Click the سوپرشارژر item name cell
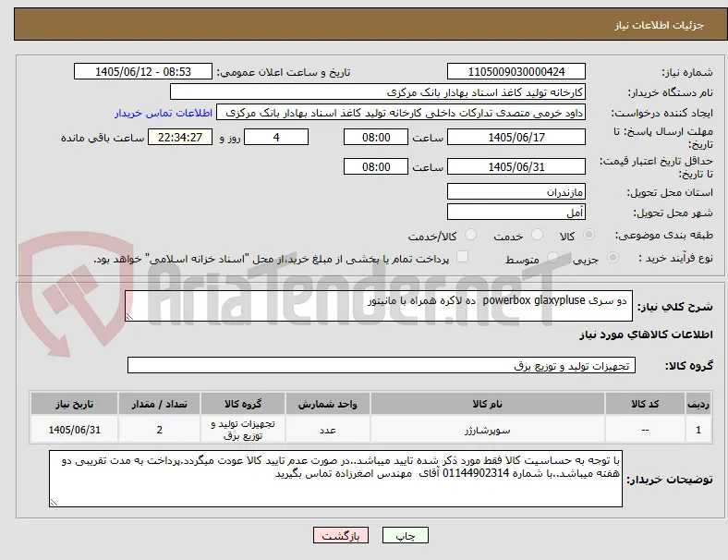This screenshot has width=728, height=560. (x=488, y=430)
